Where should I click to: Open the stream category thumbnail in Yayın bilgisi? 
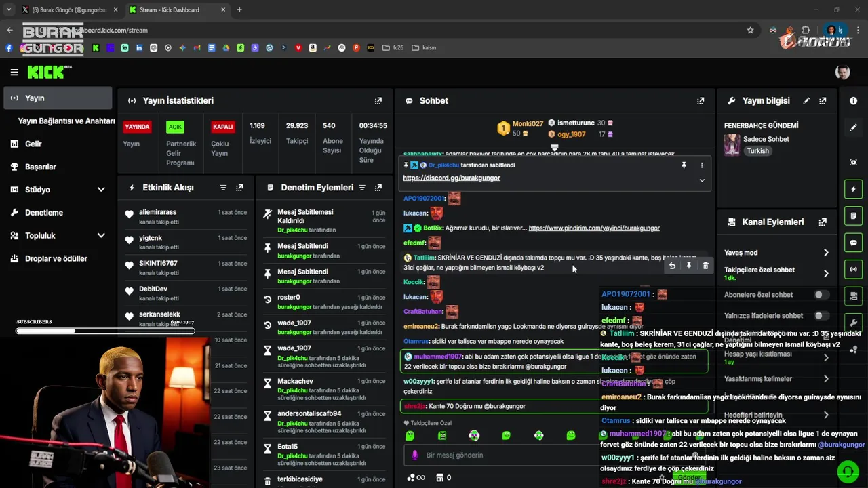pos(732,144)
